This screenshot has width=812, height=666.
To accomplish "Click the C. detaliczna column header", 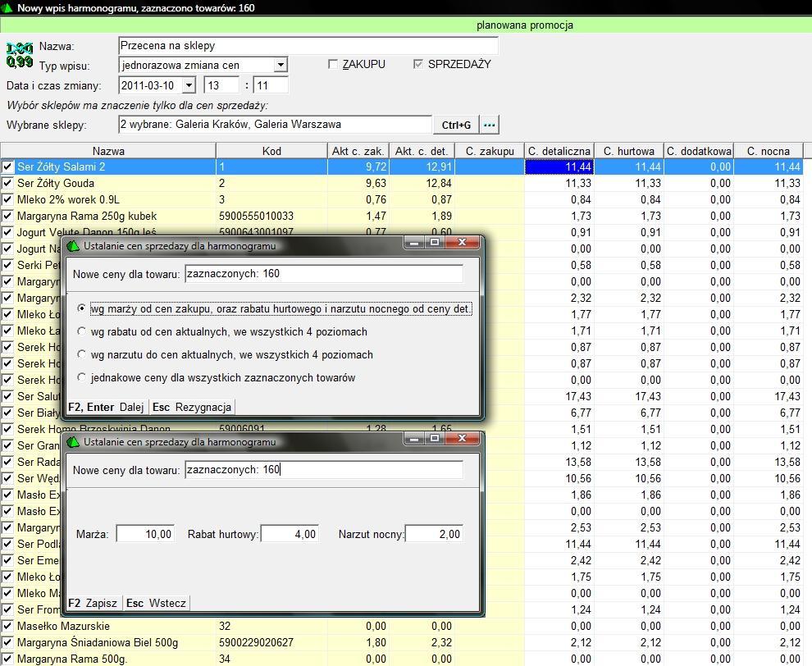I will click(x=559, y=151).
